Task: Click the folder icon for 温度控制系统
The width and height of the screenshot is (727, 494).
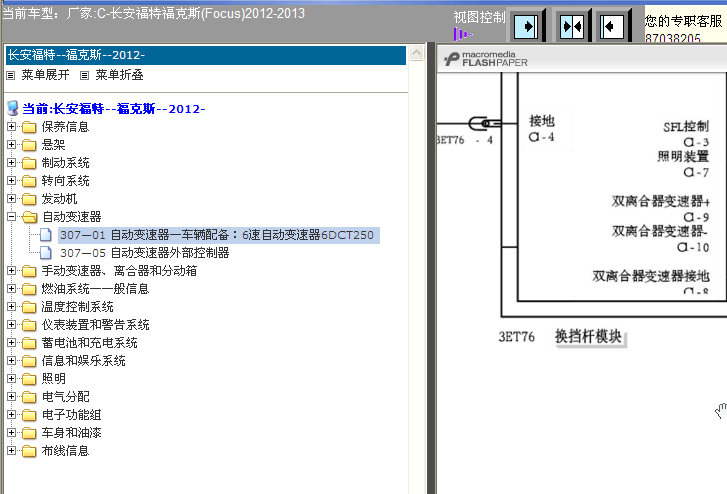Action: coord(29,307)
